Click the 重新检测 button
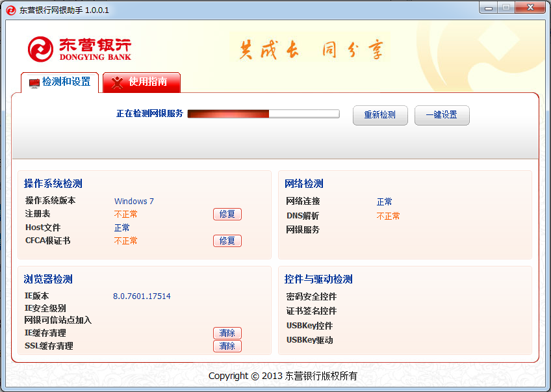551x392 pixels. click(380, 115)
